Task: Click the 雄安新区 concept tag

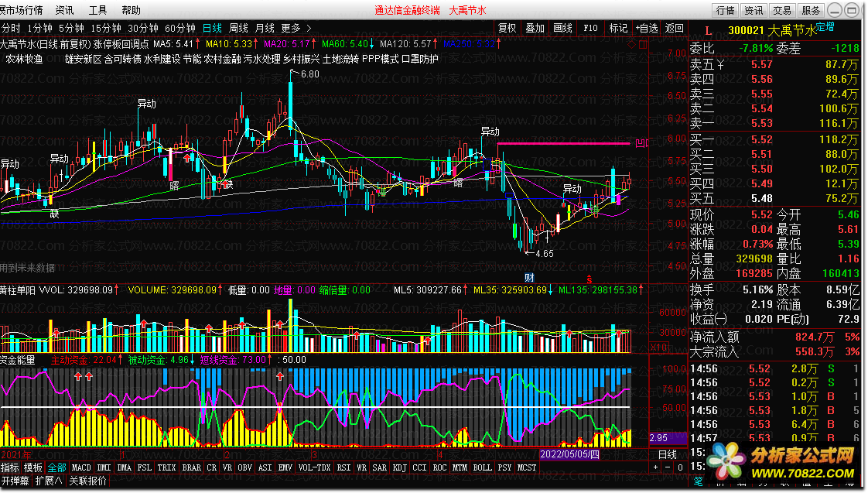Action: click(83, 59)
